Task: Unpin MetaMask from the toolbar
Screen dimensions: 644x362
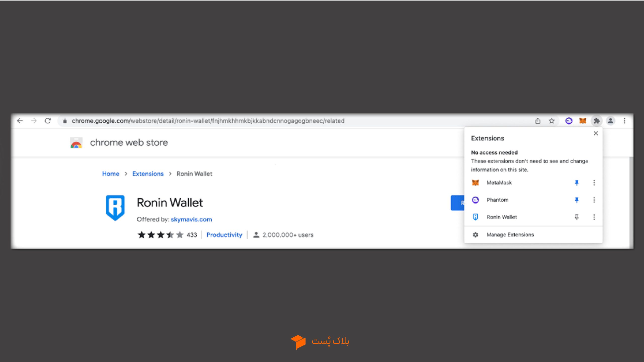Action: 577,183
